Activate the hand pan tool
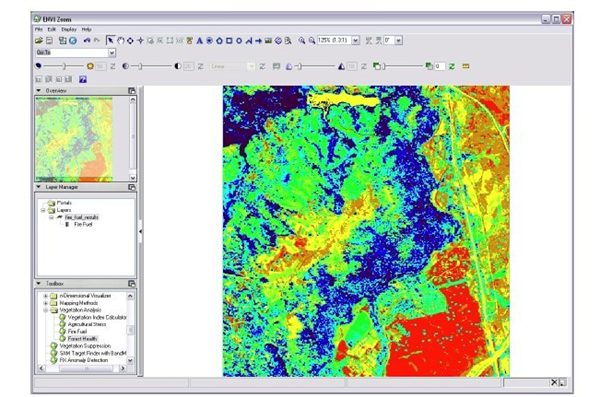Image resolution: width=600 pixels, height=397 pixels. point(121,40)
